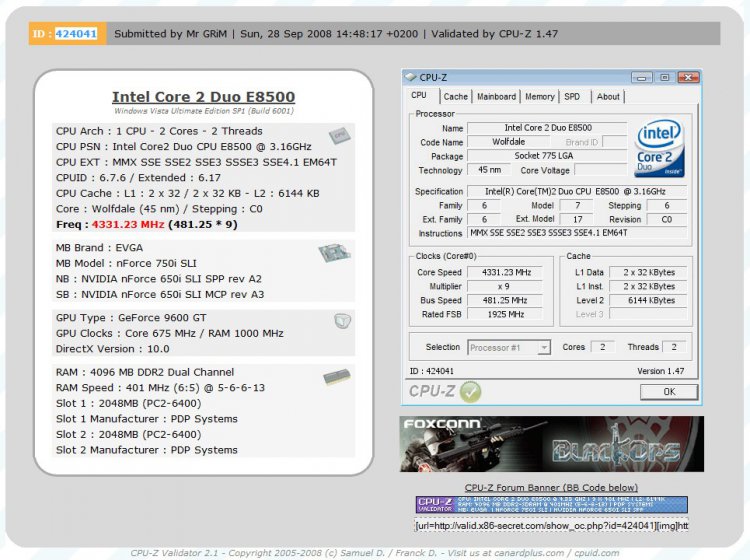Click the GPU Clocks line

click(169, 333)
